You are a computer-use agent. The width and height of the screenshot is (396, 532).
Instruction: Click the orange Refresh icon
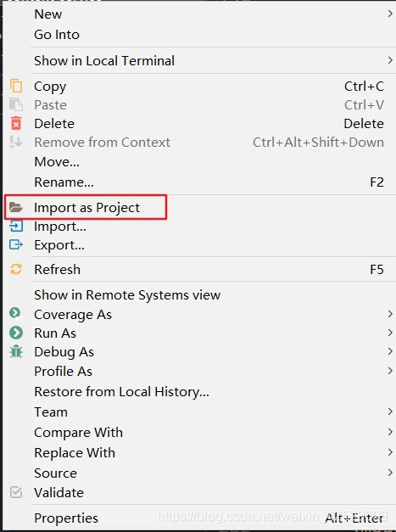click(x=16, y=269)
